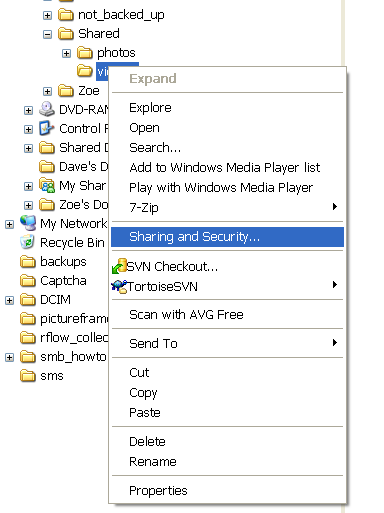384x513 pixels.
Task: Click the Zoe's Documents folder icon
Action: [x=47, y=205]
